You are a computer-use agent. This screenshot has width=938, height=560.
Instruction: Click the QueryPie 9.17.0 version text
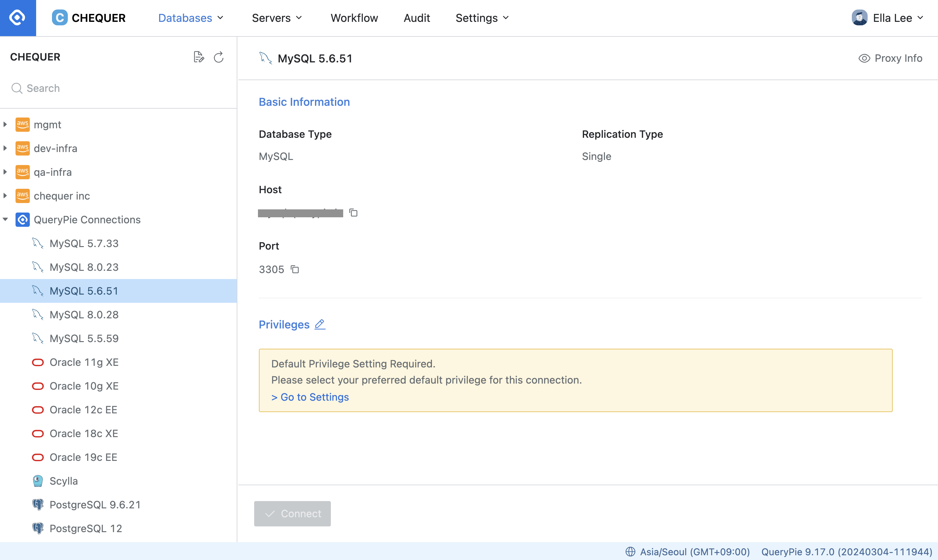(x=847, y=552)
